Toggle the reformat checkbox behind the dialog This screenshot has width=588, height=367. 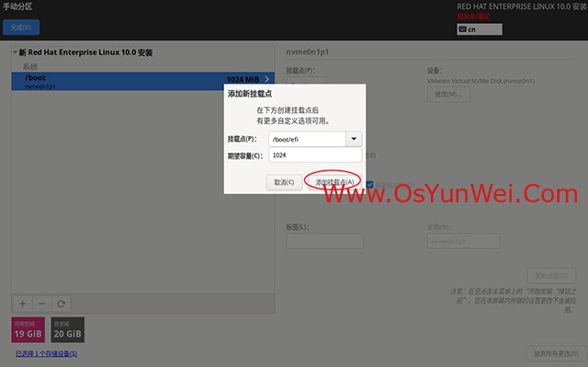coord(369,184)
